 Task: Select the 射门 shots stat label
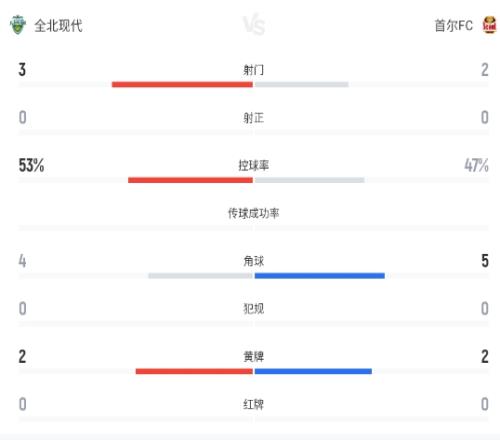pos(253,70)
